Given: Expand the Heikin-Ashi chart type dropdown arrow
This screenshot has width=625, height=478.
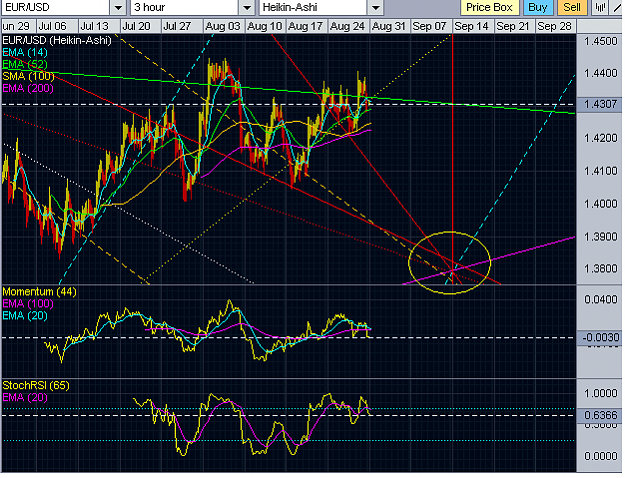Looking at the screenshot, I should click(x=375, y=8).
